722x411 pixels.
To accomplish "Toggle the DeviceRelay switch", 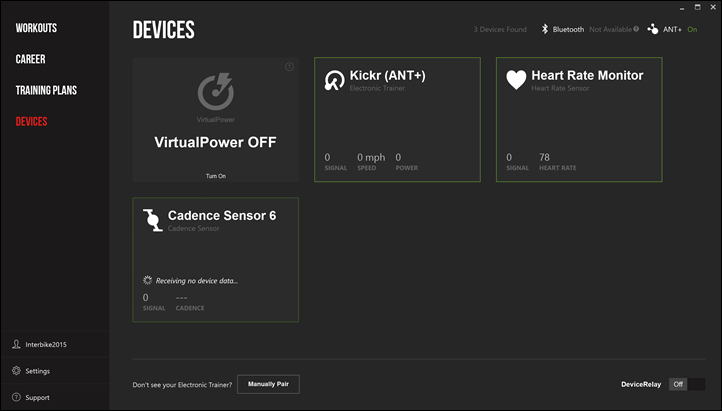I will click(x=687, y=384).
